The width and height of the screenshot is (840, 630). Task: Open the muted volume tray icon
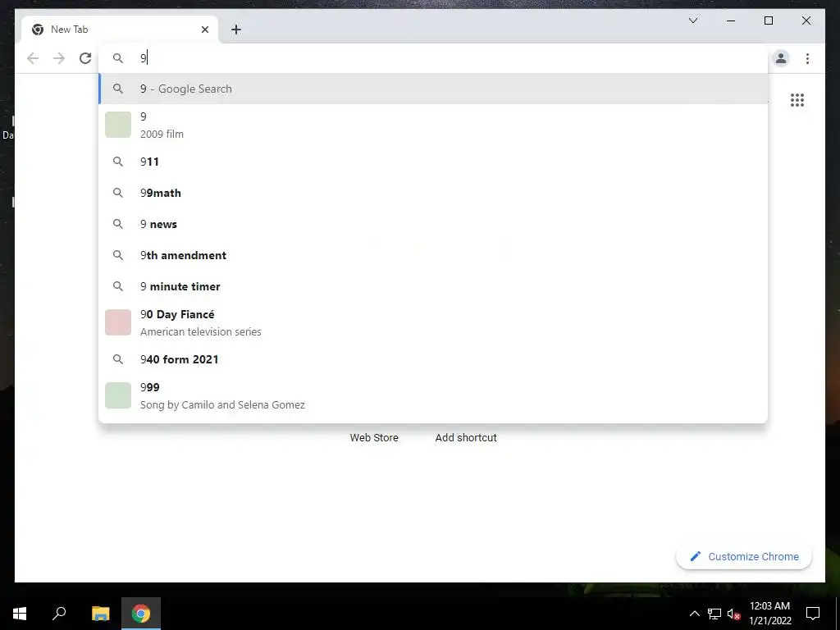click(733, 614)
